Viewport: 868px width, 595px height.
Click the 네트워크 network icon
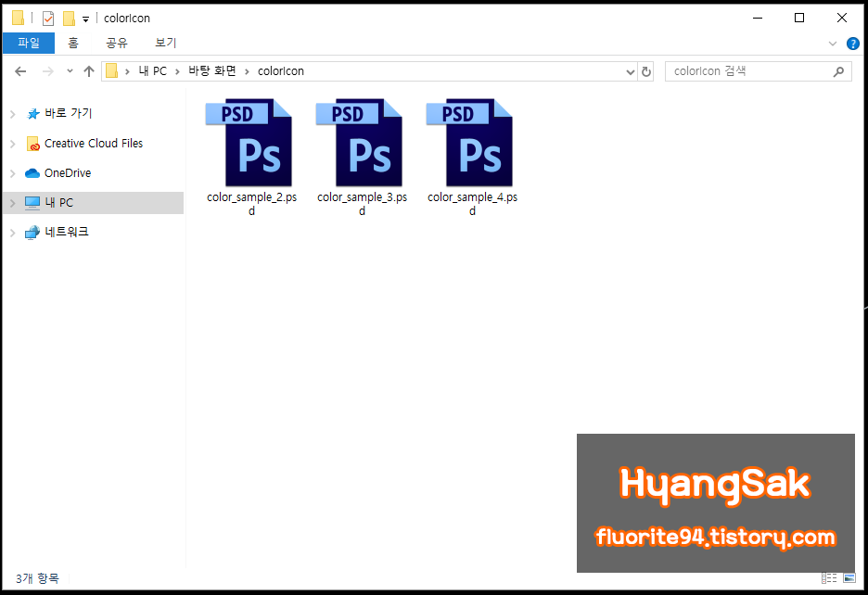tap(32, 233)
